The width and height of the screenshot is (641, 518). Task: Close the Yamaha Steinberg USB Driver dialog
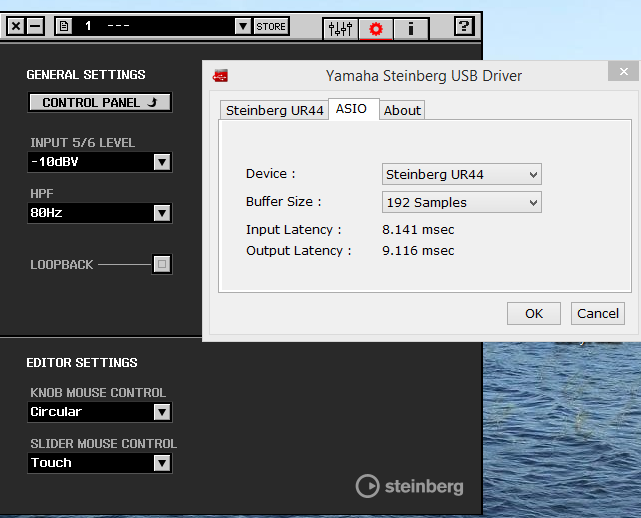click(623, 72)
